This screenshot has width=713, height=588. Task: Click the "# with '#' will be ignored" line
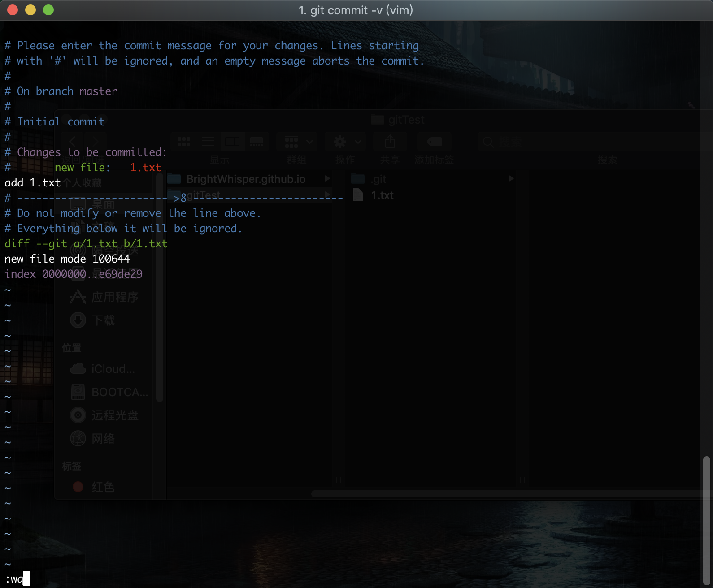point(214,61)
